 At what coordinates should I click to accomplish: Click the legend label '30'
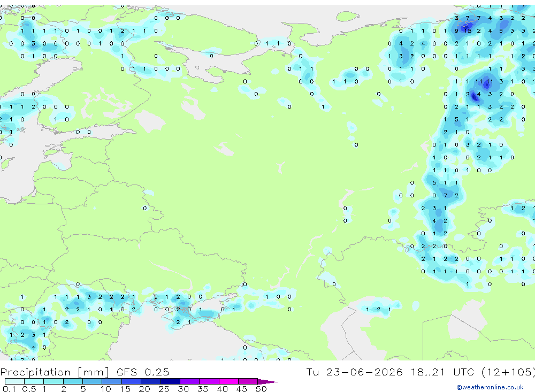(183, 389)
